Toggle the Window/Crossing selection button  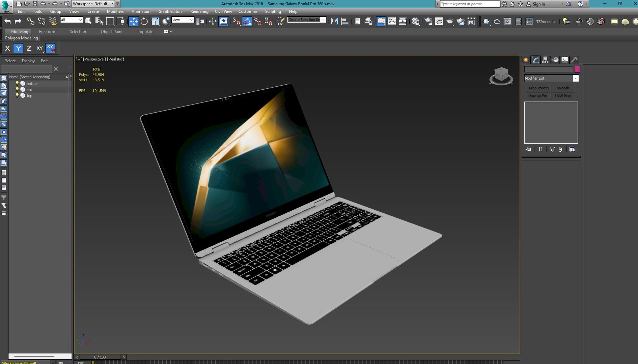[x=121, y=21]
